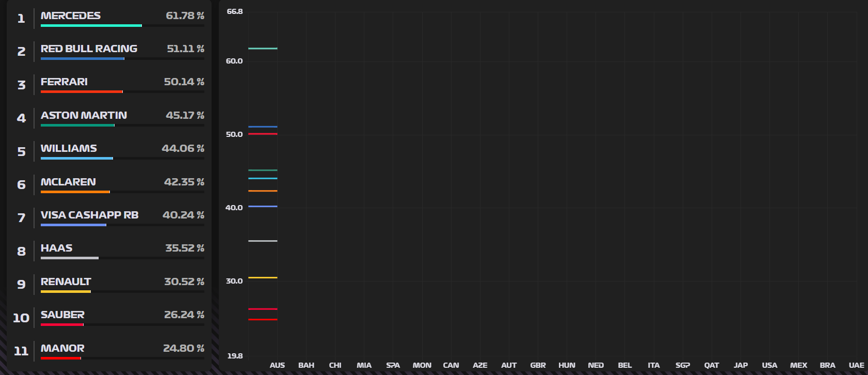Select the VISA CASHAPP RB team name
Screen dimensions: 868x375
click(89, 215)
